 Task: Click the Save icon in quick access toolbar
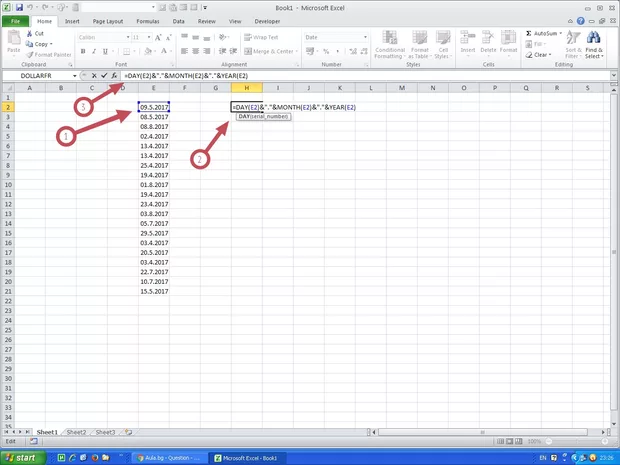19,8
